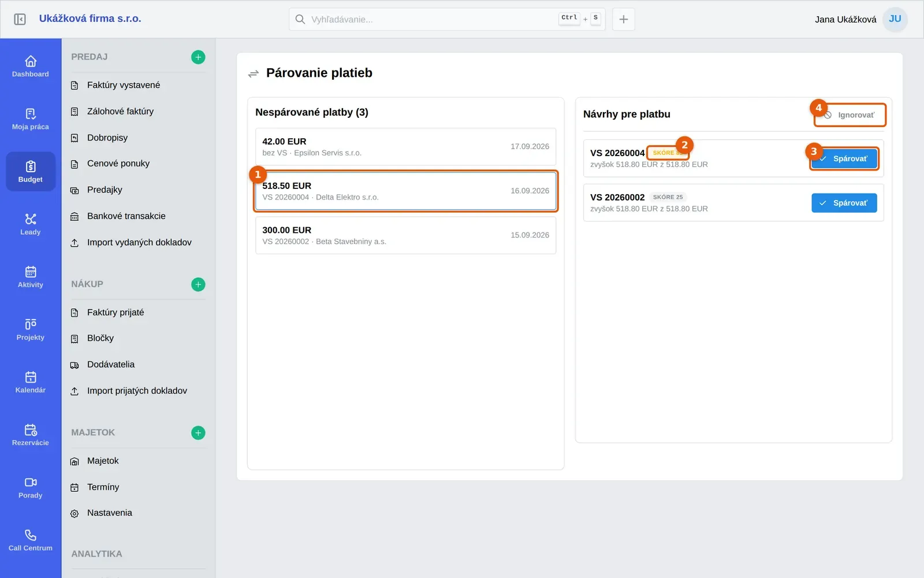Open Import prijatých dokladov
This screenshot has width=924, height=578.
138,391
